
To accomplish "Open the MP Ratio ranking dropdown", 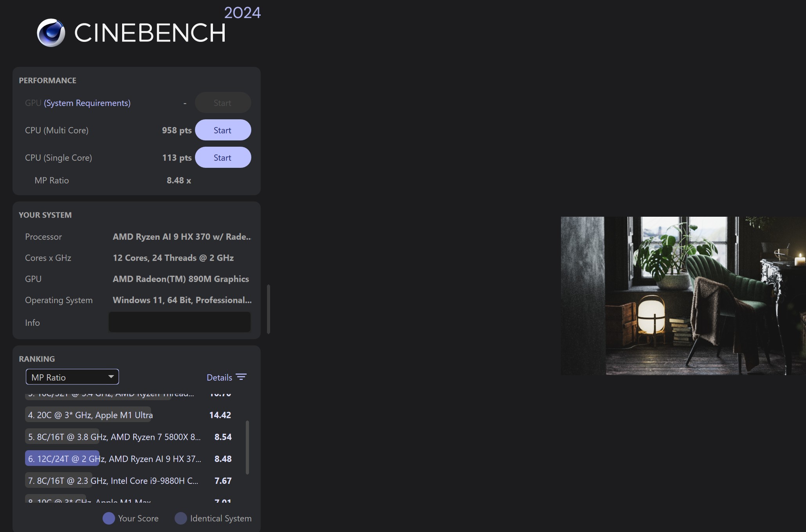I will 72,377.
